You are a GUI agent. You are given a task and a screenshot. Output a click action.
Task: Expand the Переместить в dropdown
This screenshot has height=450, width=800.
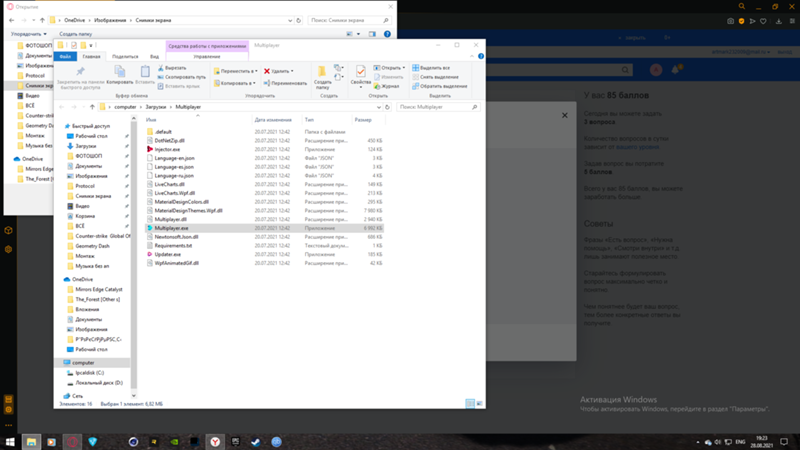pos(256,71)
